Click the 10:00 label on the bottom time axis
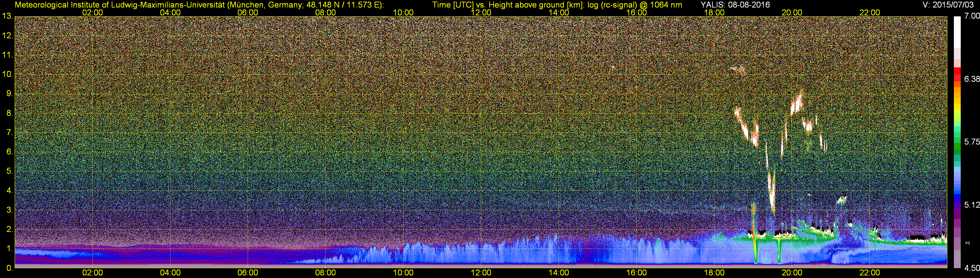Screen dimensions: 980x278 (403, 273)
